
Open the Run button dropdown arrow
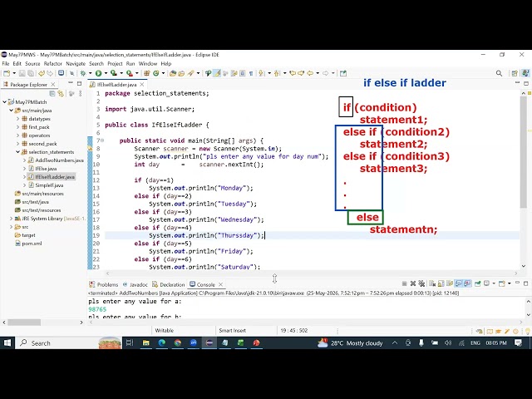[x=106, y=73]
